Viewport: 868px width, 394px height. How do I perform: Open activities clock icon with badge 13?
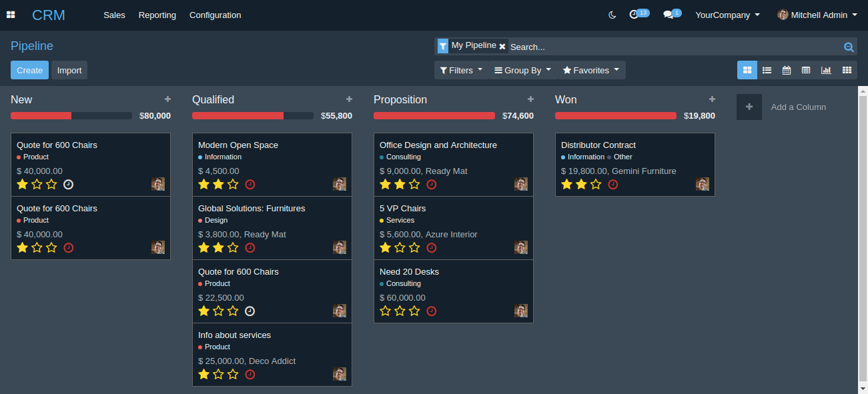(x=638, y=14)
